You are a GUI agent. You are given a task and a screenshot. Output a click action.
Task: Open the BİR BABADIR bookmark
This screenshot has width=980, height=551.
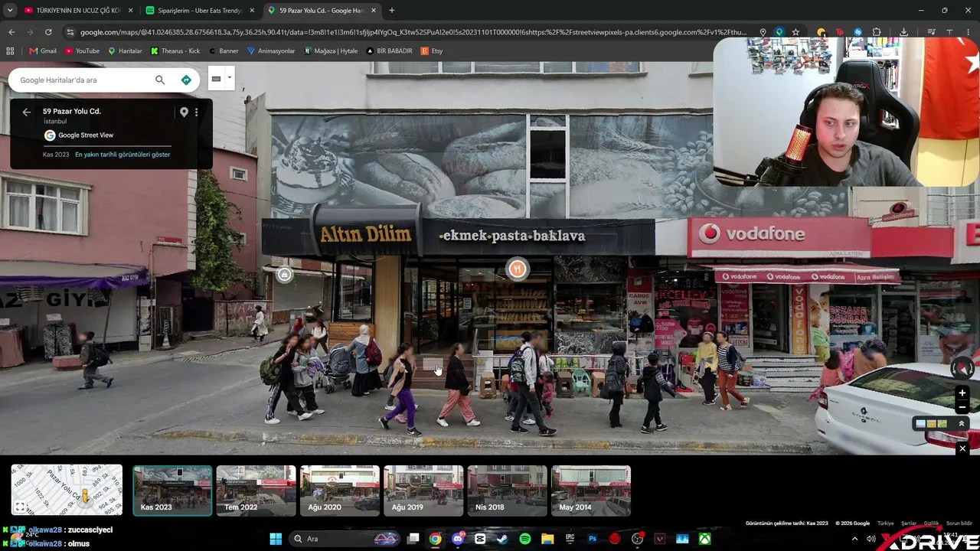(390, 51)
